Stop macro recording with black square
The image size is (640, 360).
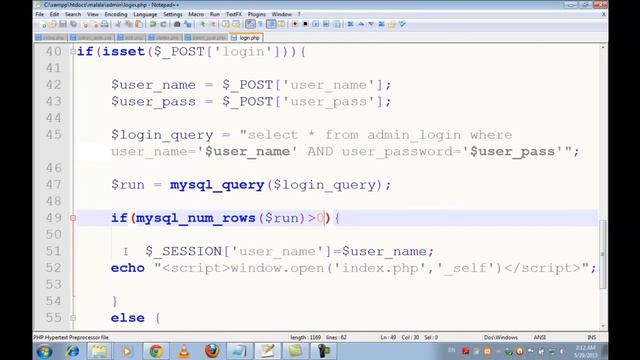pyautogui.click(x=305, y=24)
